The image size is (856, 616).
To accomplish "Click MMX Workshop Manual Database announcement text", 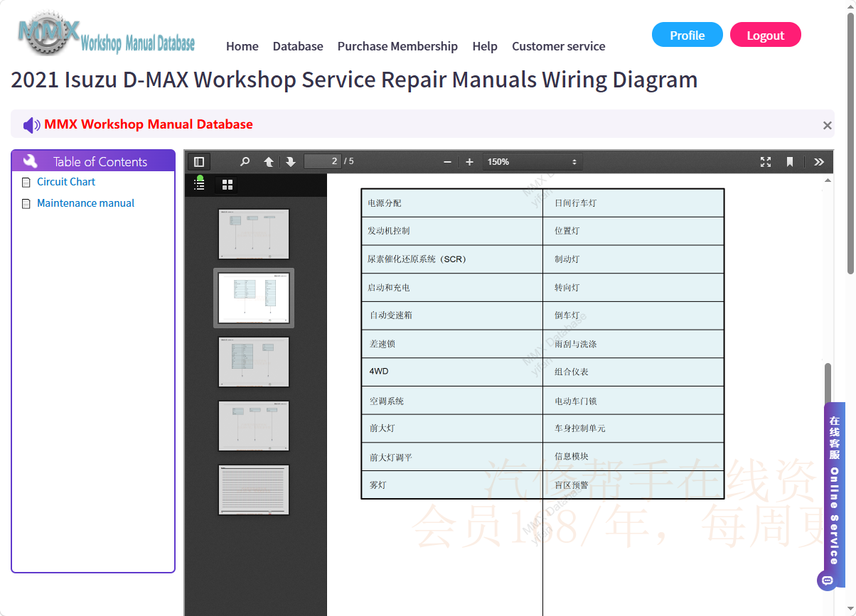I will pyautogui.click(x=149, y=124).
